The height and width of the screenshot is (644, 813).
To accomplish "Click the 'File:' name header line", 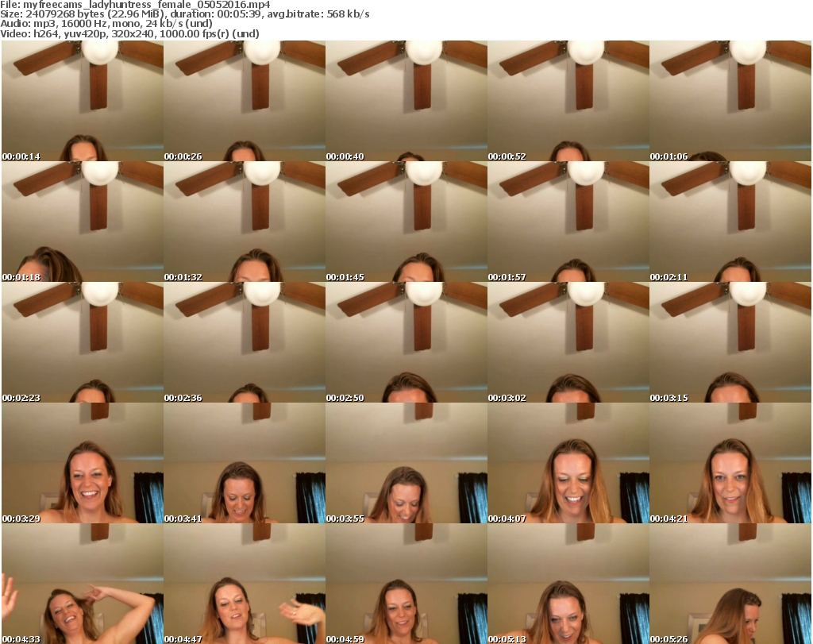I will pyautogui.click(x=135, y=5).
